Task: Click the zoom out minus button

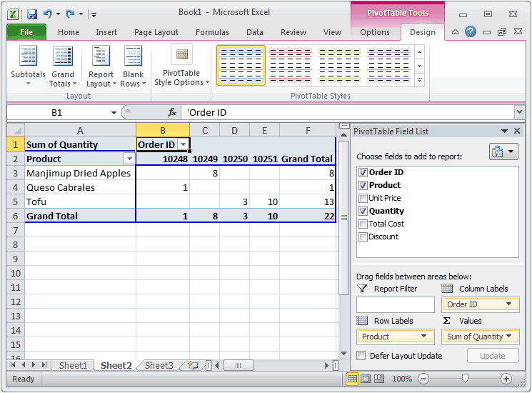Action: pos(423,379)
